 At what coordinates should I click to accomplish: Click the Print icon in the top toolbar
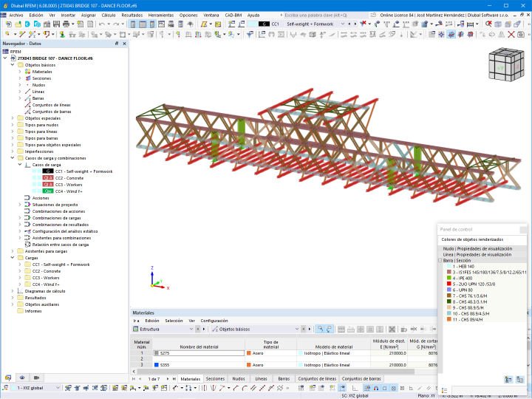tap(66, 24)
